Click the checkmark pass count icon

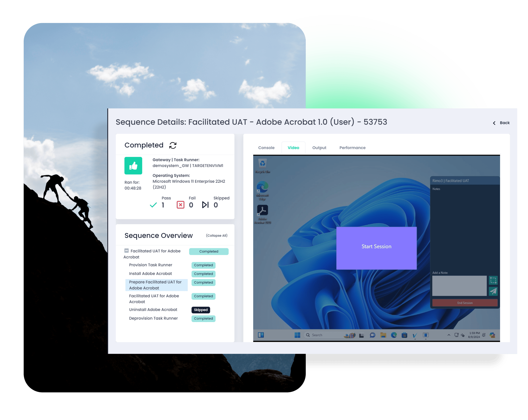click(x=153, y=206)
